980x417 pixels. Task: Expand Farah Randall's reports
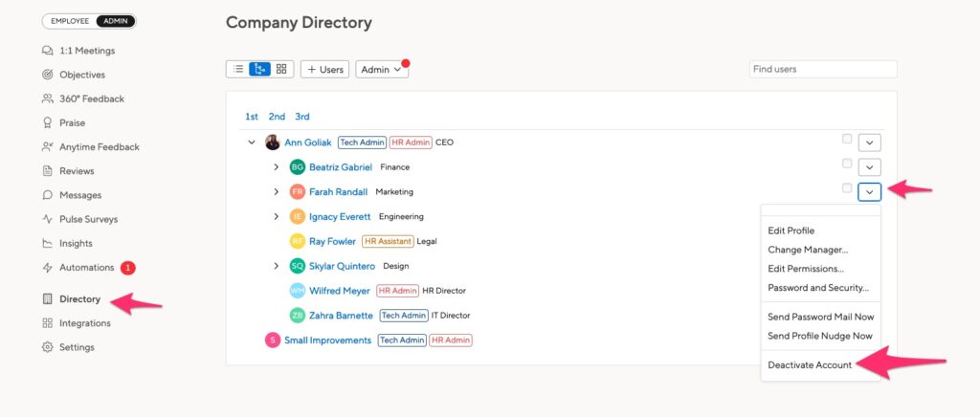[x=277, y=191]
